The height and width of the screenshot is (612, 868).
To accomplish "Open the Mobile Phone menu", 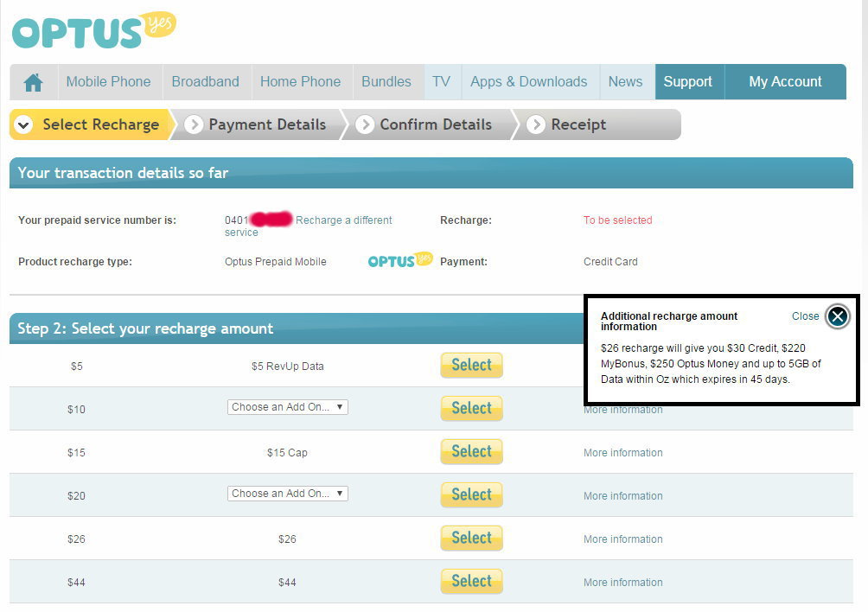I will click(x=108, y=82).
